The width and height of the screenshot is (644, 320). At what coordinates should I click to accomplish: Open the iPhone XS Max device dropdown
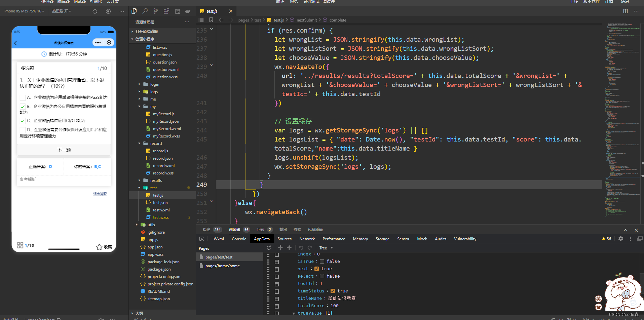coord(24,11)
